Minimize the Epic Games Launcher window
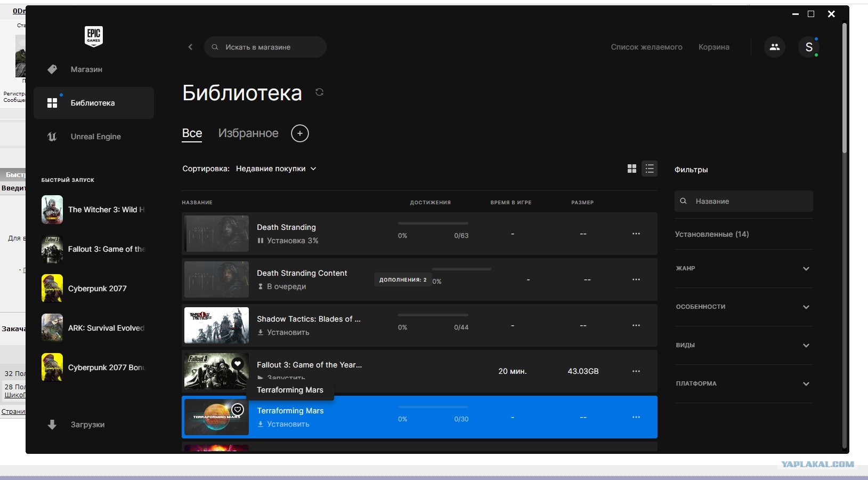This screenshot has width=868, height=480. (796, 14)
